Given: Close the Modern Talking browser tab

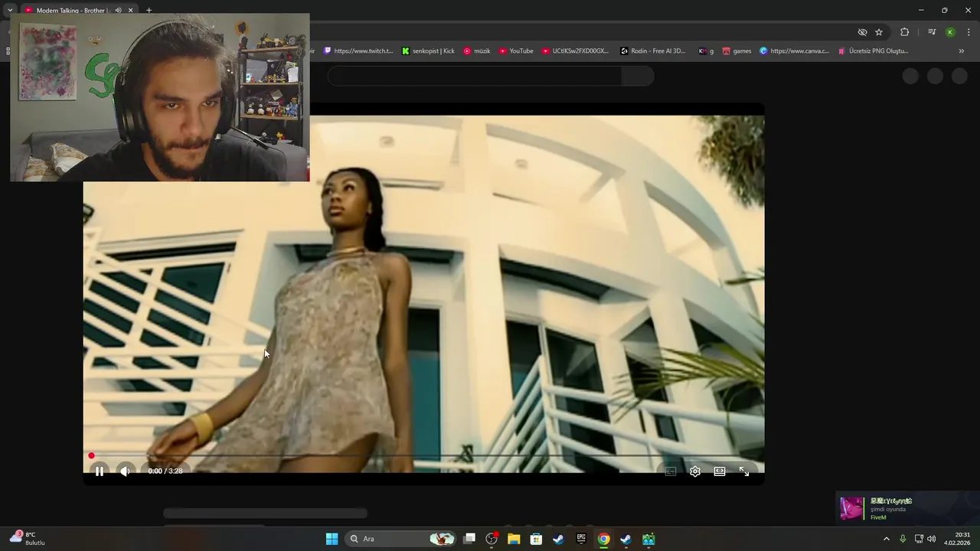Looking at the screenshot, I should tap(130, 10).
